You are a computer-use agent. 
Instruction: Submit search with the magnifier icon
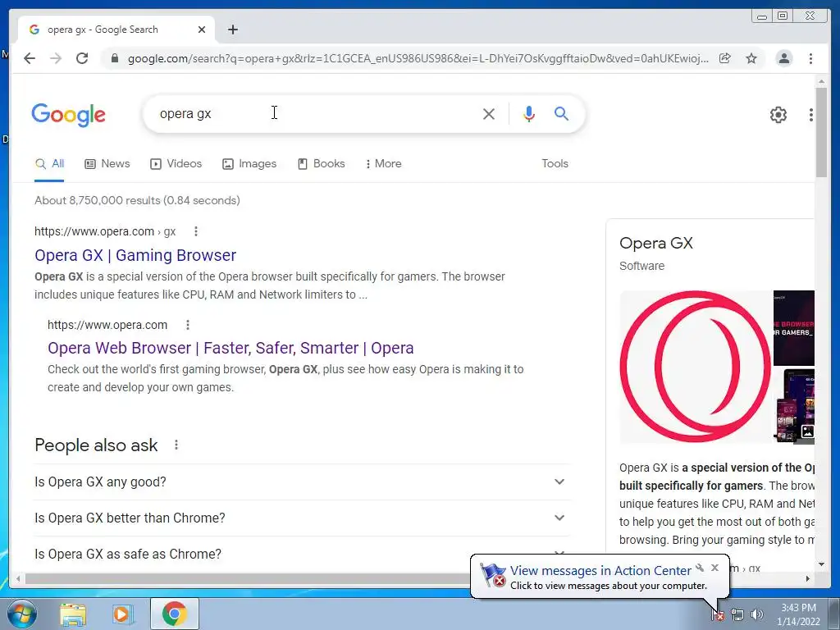coord(561,113)
